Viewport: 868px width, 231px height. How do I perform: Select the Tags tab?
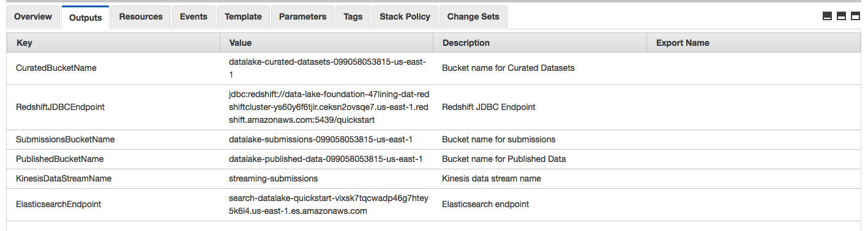point(353,16)
